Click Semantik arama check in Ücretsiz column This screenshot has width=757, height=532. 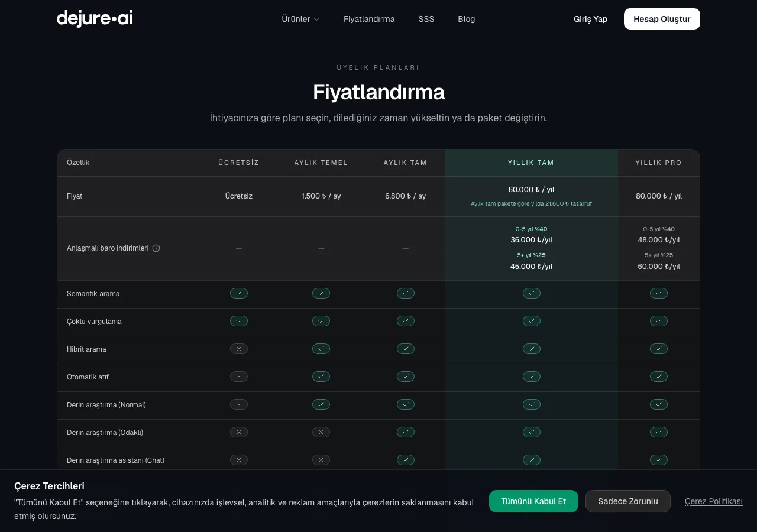(239, 293)
